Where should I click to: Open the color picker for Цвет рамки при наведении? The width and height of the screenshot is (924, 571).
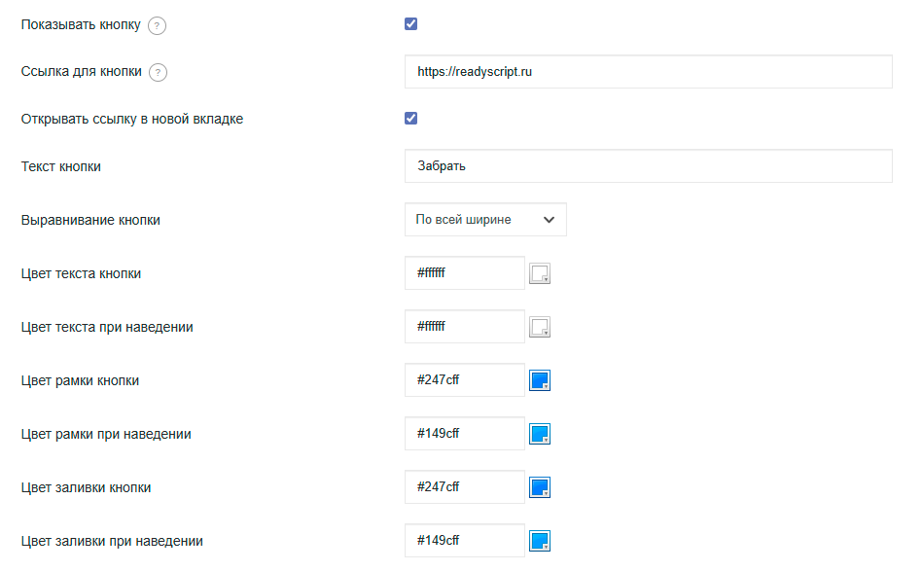540,434
